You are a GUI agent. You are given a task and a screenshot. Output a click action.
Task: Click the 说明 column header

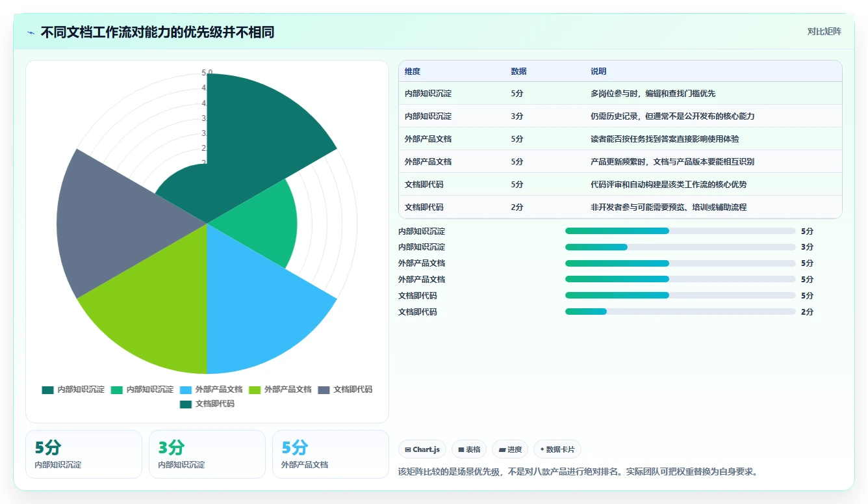pyautogui.click(x=598, y=72)
